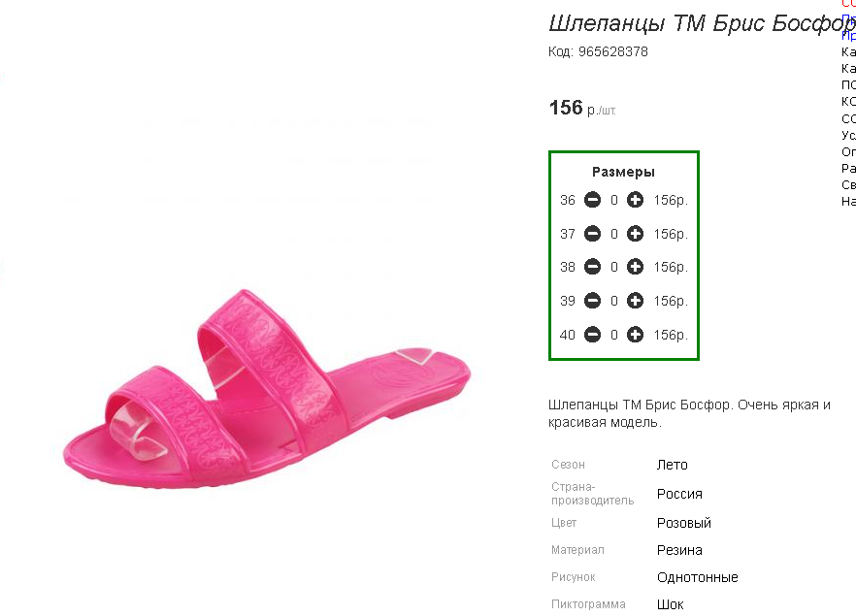The height and width of the screenshot is (616, 856).
Task: Decrease quantity for size 39
Action: [x=592, y=301]
